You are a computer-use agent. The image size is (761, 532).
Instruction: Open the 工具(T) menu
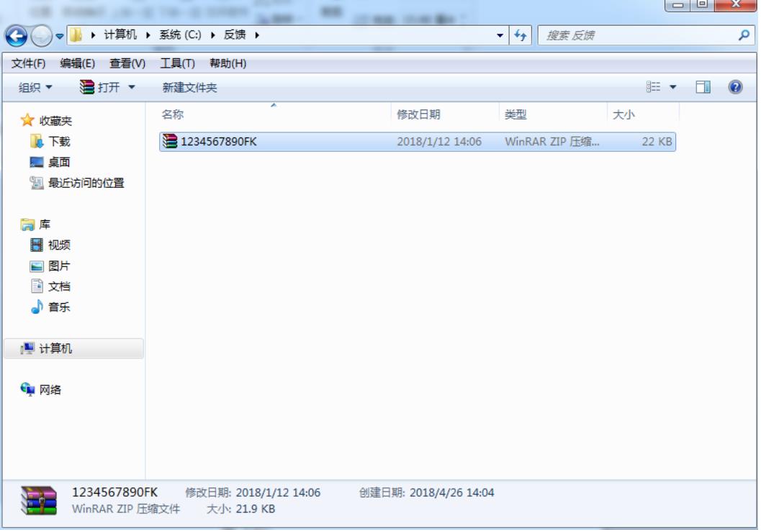177,63
